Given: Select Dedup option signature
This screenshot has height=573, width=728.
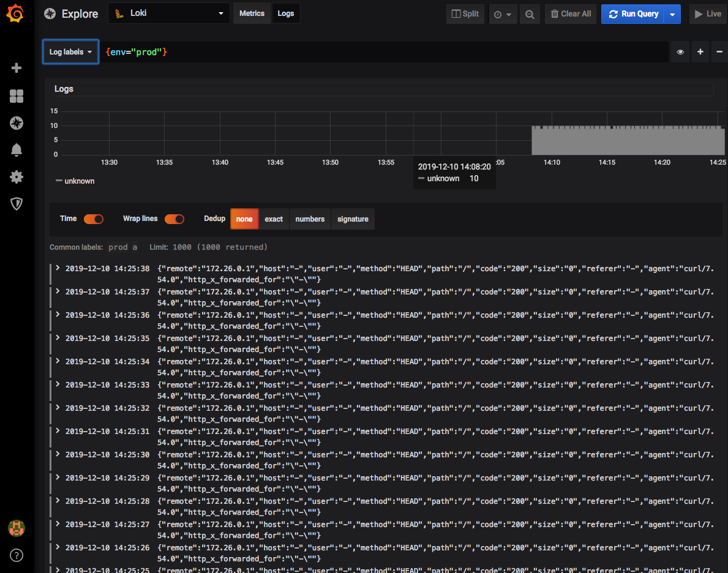Looking at the screenshot, I should [x=353, y=219].
